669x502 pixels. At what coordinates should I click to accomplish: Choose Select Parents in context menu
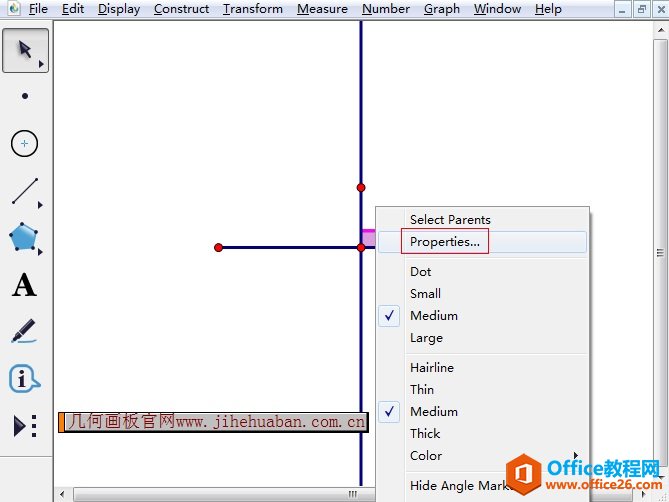tap(483, 220)
